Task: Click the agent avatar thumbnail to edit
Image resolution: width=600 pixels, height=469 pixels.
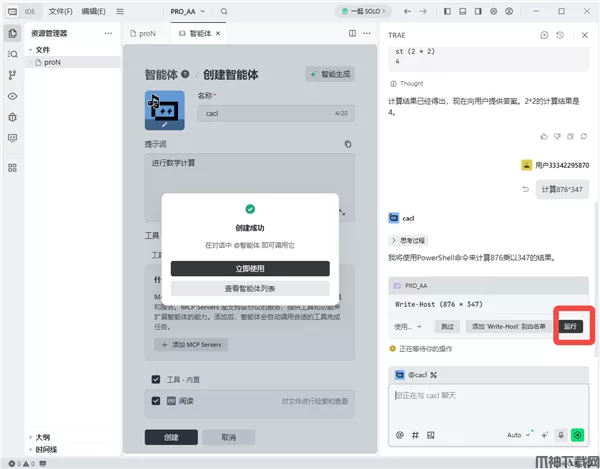Action: tap(165, 111)
